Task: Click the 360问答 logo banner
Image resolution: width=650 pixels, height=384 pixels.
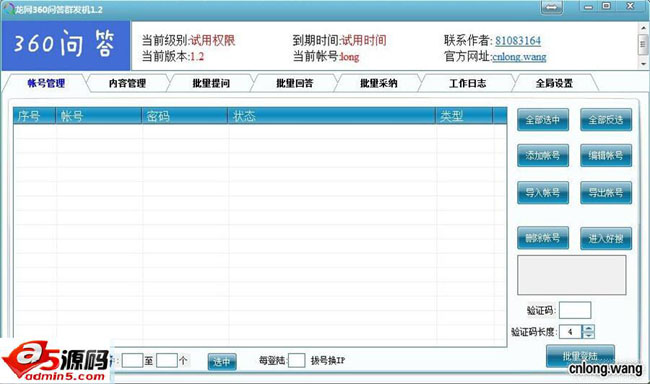Action: 66,46
